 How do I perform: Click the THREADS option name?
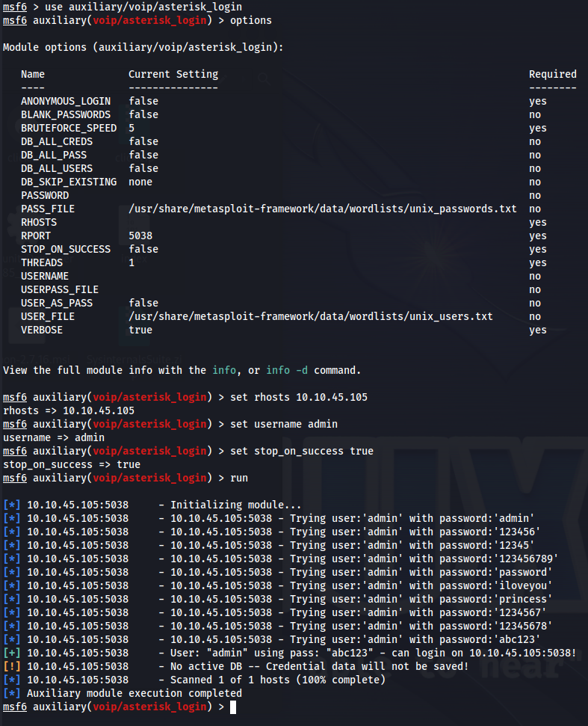[x=42, y=262]
